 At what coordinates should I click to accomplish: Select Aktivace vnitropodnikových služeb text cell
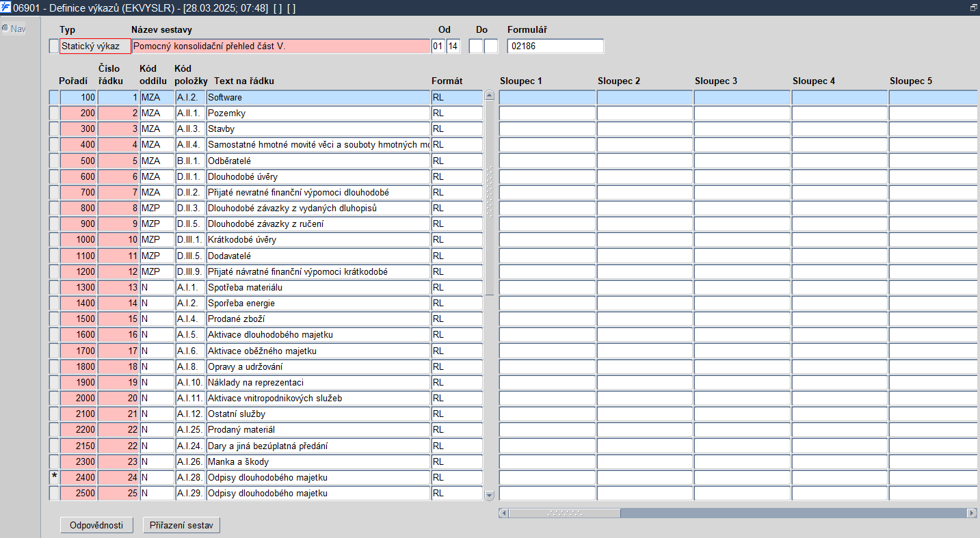(319, 398)
